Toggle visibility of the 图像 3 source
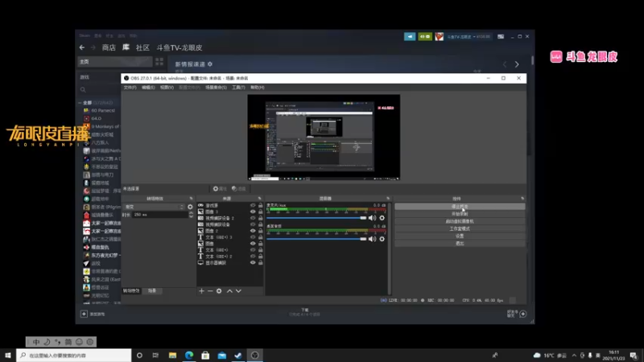This screenshot has width=644, height=362. [253, 212]
